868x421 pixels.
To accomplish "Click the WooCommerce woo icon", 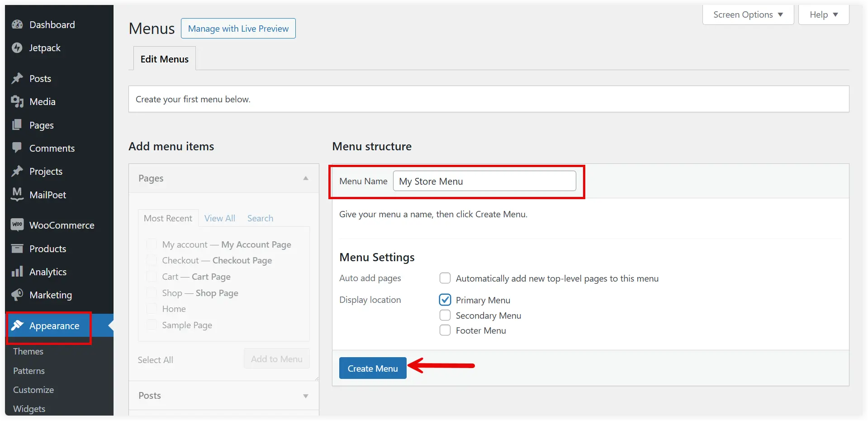I will coord(17,225).
